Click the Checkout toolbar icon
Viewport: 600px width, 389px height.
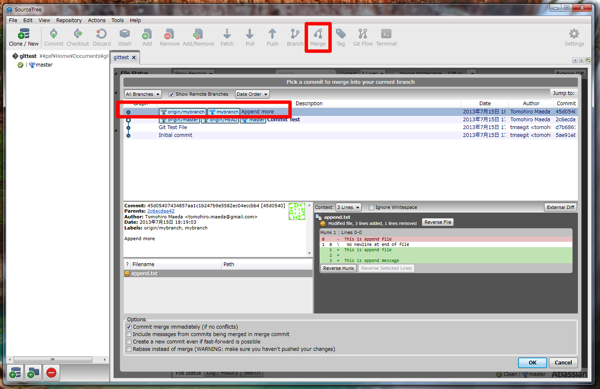(x=78, y=37)
